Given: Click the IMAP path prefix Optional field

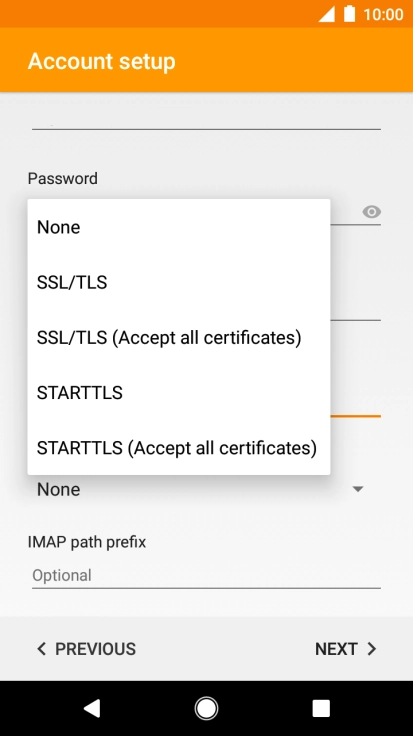Looking at the screenshot, I should coord(206,575).
